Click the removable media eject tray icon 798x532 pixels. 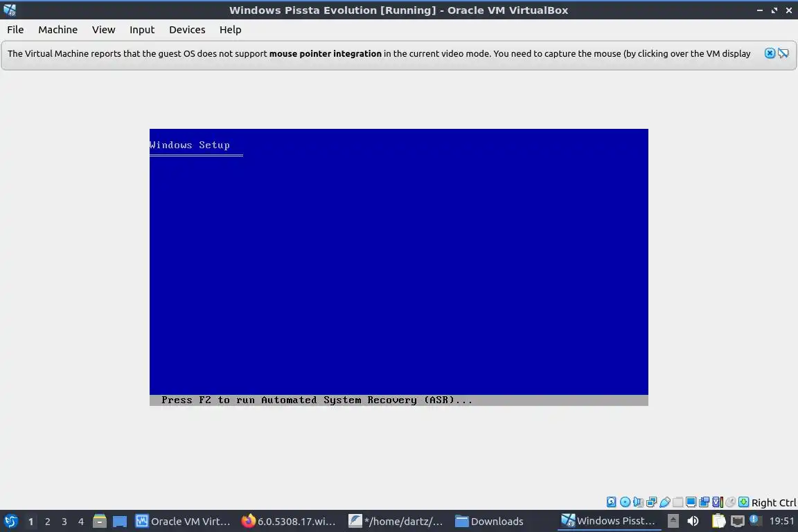(673, 521)
